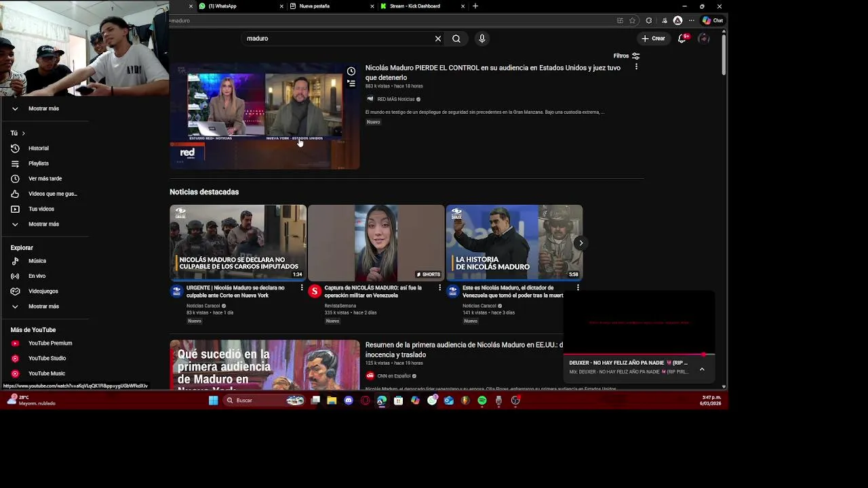Open the Windows Start menu
Viewport: 868px width, 488px height.
213,401
